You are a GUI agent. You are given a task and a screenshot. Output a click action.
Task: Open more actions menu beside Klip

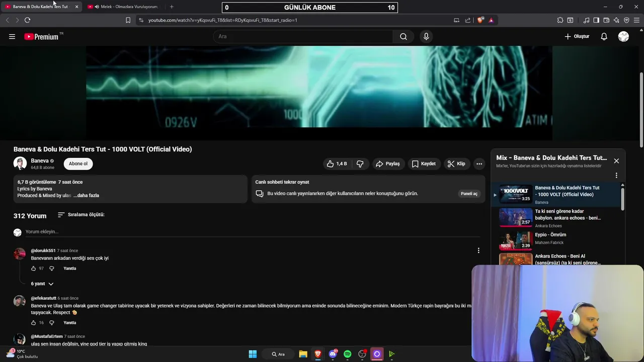coord(479,164)
